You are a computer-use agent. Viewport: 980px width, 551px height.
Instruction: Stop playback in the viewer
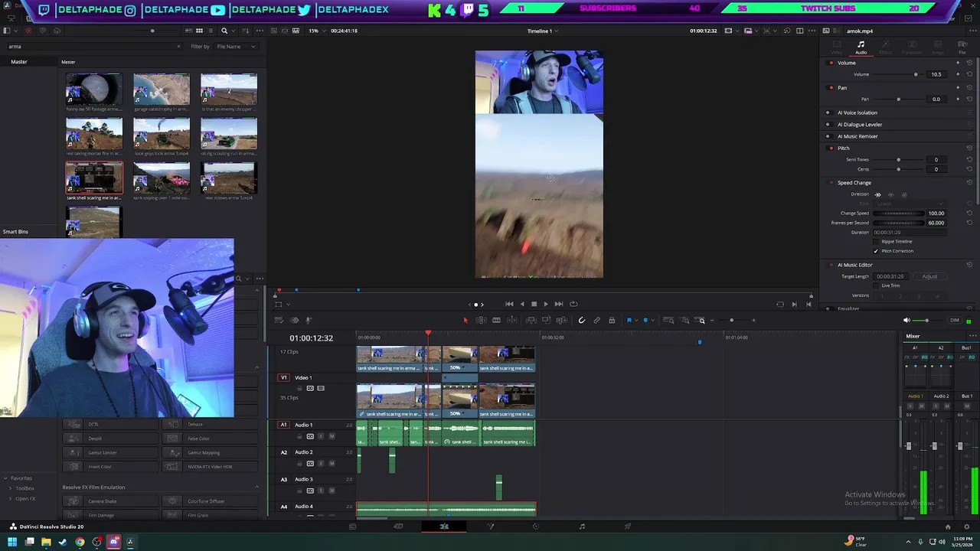(x=534, y=304)
